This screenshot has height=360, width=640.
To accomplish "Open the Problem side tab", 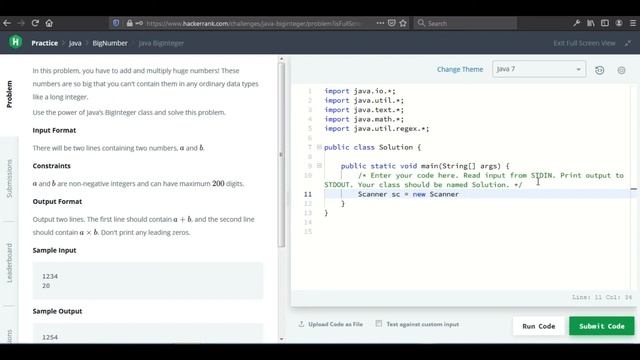I will click(9, 94).
